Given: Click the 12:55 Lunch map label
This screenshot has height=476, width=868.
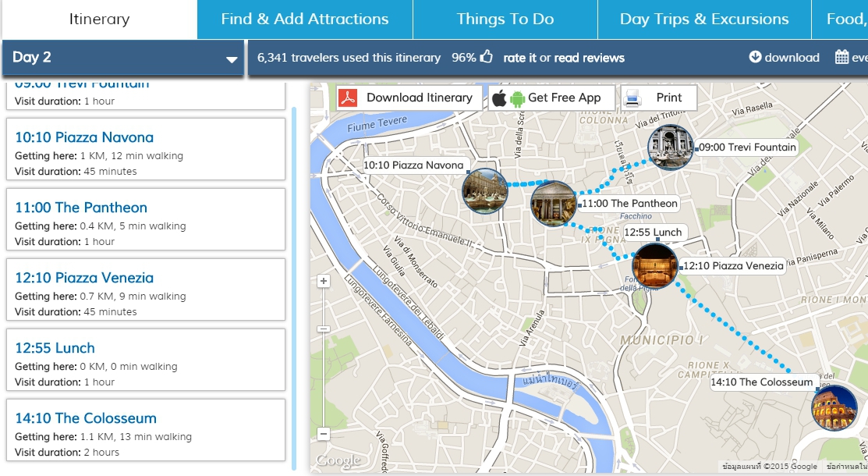Looking at the screenshot, I should click(654, 233).
